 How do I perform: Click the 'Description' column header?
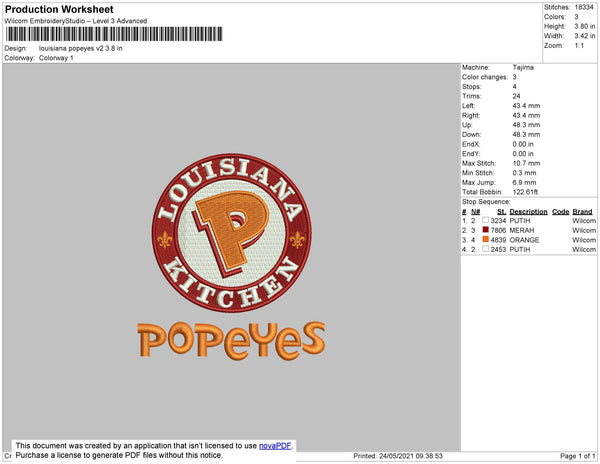[528, 212]
